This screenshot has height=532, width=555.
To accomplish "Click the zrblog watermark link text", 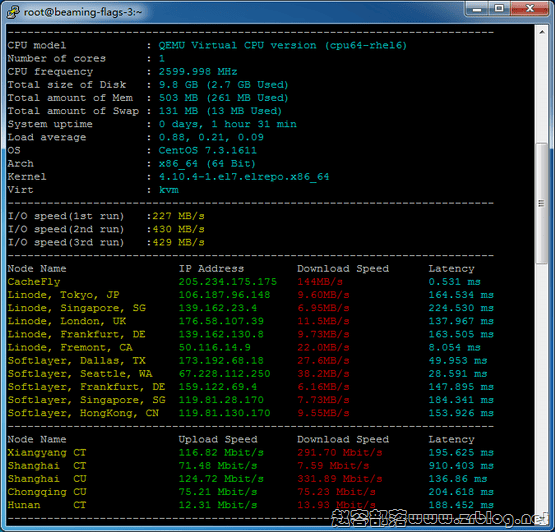I will [439, 519].
